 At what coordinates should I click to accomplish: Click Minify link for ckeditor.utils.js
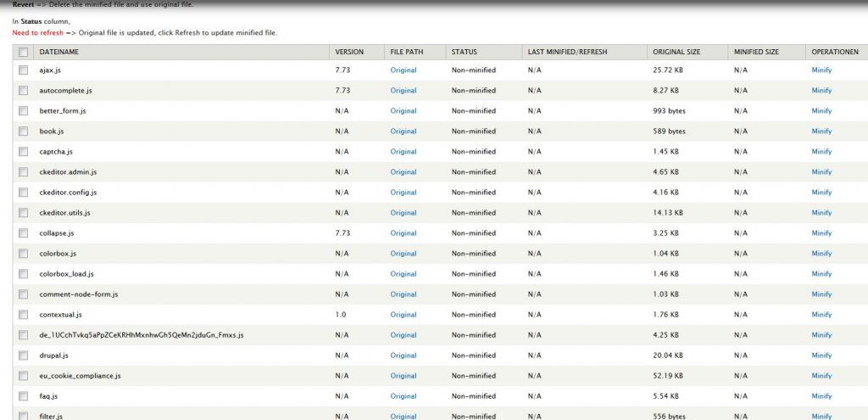coord(821,213)
